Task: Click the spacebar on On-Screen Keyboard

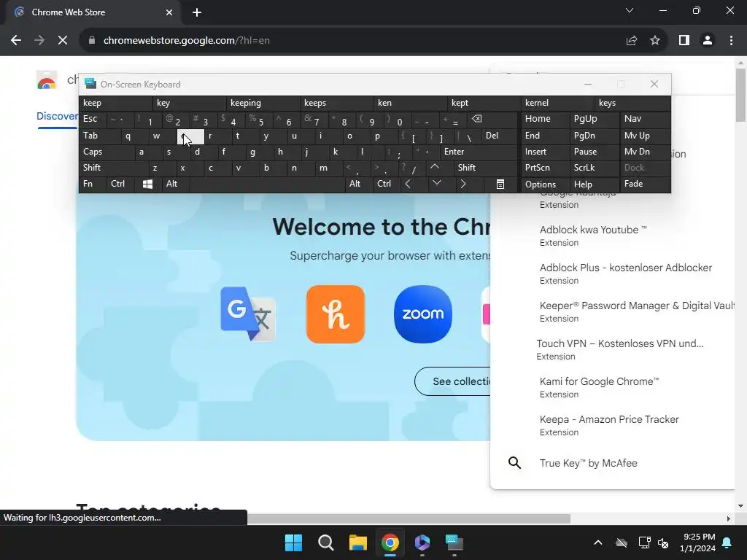Action: point(267,184)
